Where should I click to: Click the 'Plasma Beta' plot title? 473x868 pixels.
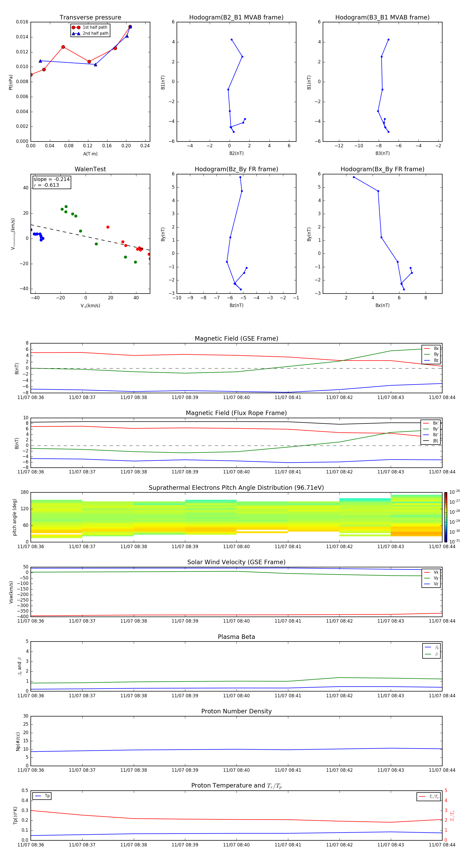click(236, 637)
